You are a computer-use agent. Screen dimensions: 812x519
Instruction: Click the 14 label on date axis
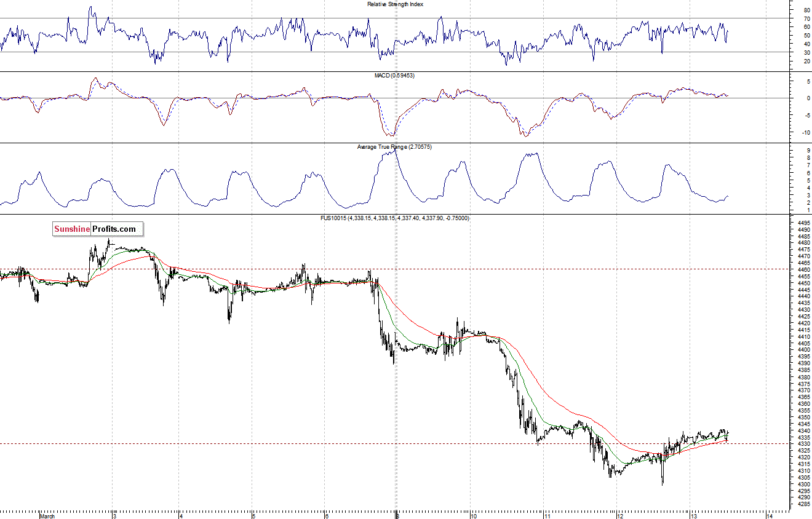pyautogui.click(x=770, y=516)
